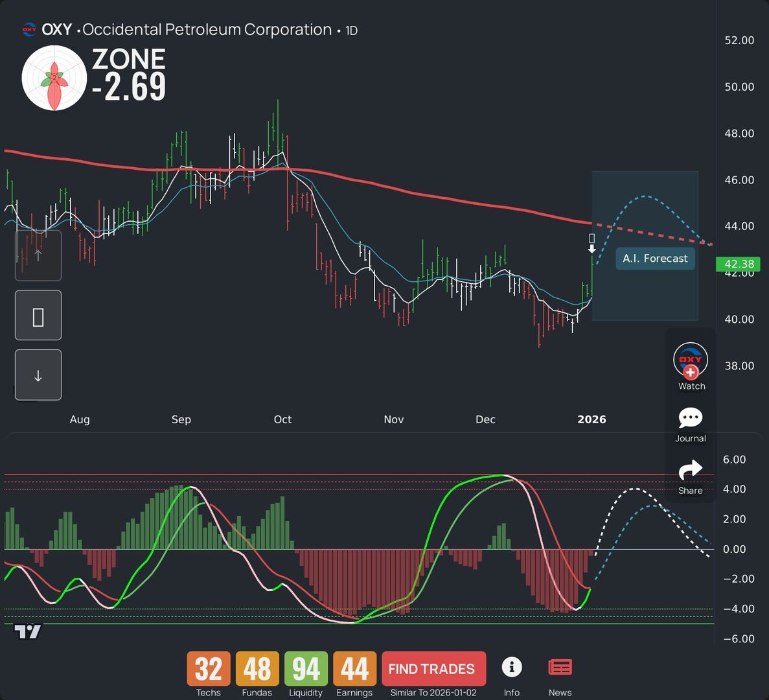This screenshot has height=700, width=769.
Task: Toggle the up-arrow button on the left sidebar
Action: point(38,255)
